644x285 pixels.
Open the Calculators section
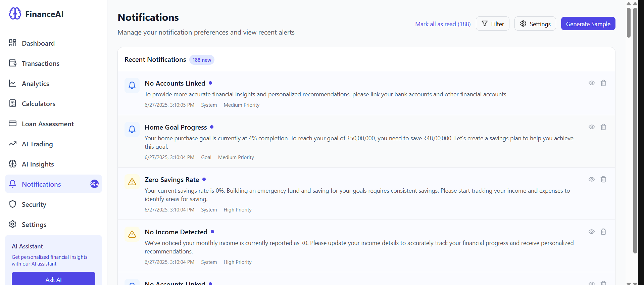tap(53, 104)
